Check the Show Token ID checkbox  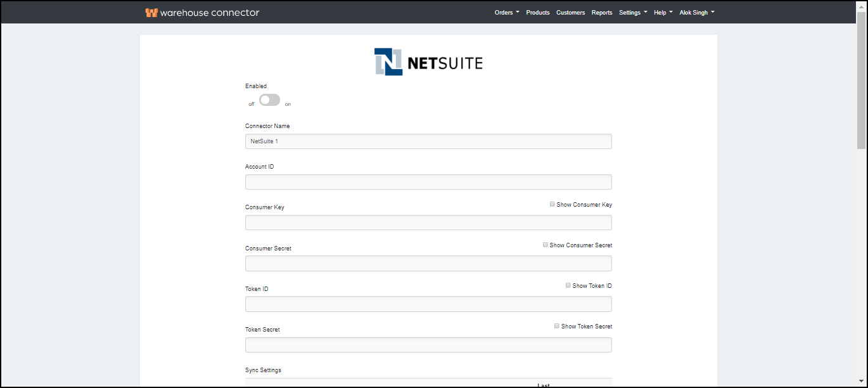click(x=568, y=285)
